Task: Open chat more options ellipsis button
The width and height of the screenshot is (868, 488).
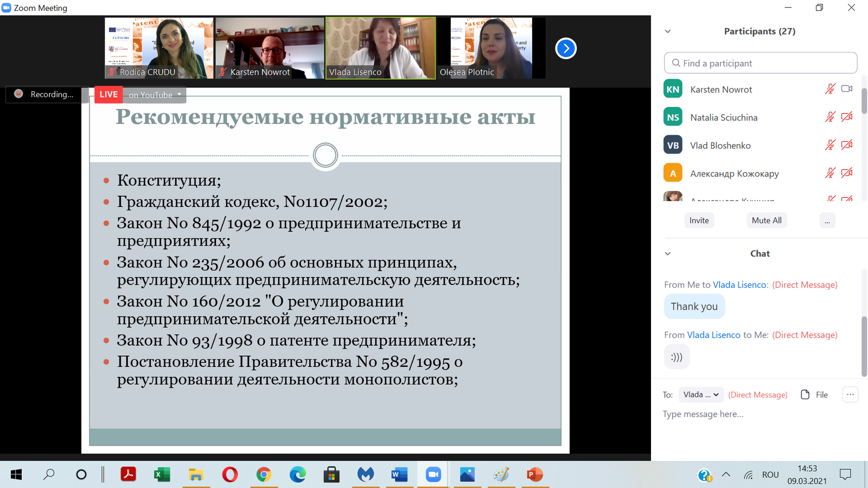Action: pyautogui.click(x=850, y=395)
